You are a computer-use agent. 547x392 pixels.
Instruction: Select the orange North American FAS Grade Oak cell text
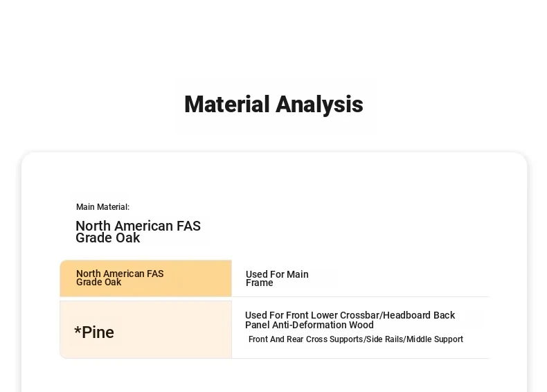[x=120, y=278]
